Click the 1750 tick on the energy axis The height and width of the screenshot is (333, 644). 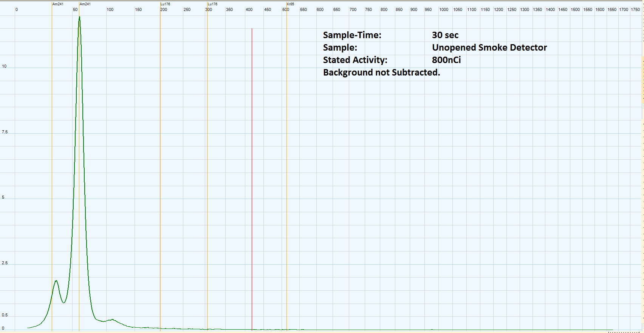[x=635, y=9]
